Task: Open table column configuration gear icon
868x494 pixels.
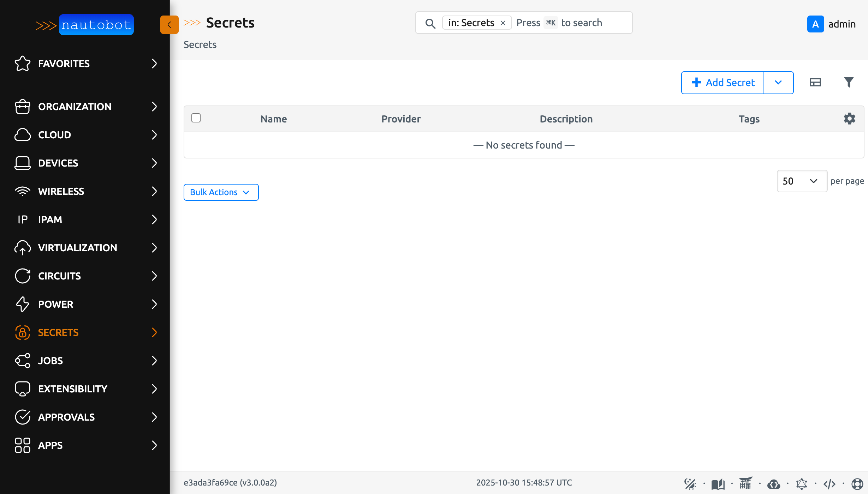Action: [849, 119]
